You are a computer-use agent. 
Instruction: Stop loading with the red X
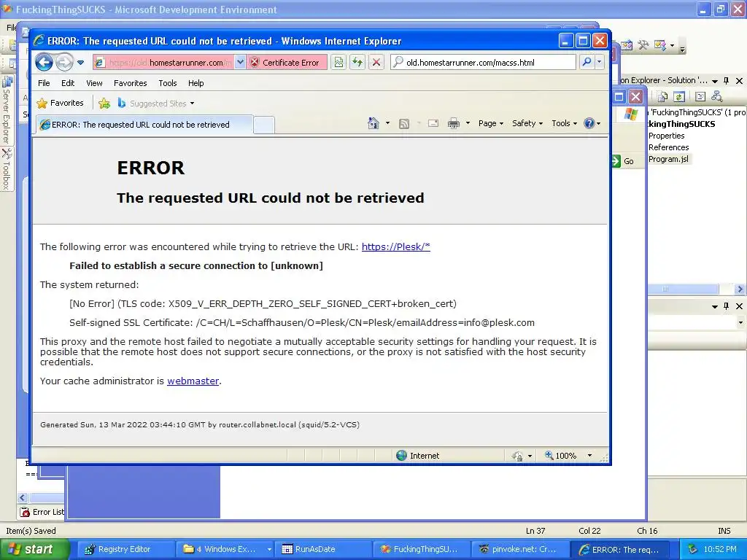(x=376, y=63)
